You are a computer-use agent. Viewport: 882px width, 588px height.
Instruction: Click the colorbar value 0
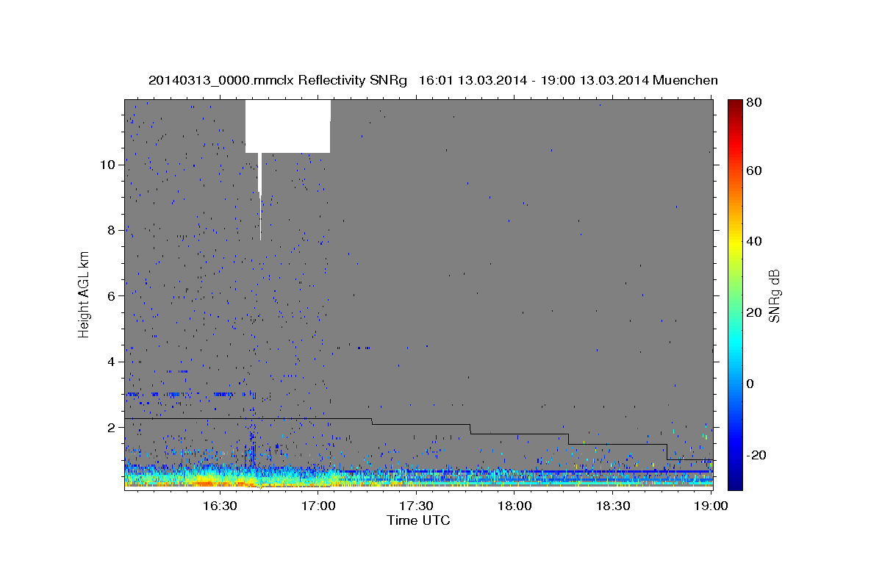click(x=752, y=384)
